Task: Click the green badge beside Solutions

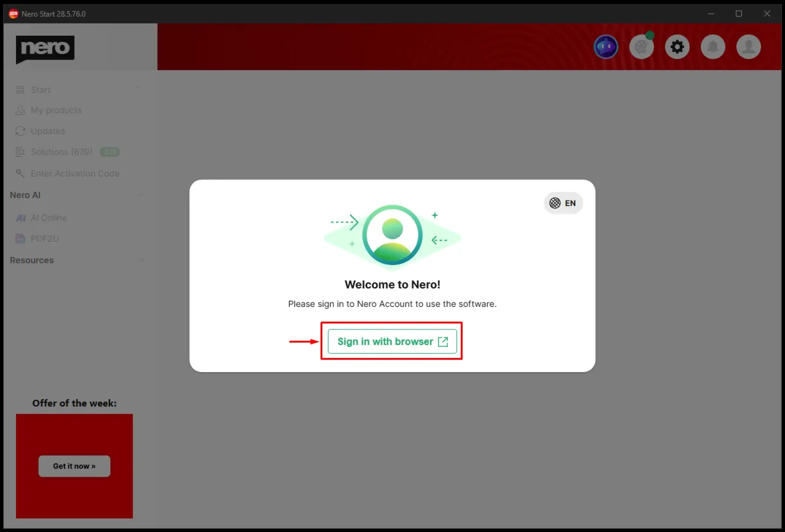Action: click(110, 152)
